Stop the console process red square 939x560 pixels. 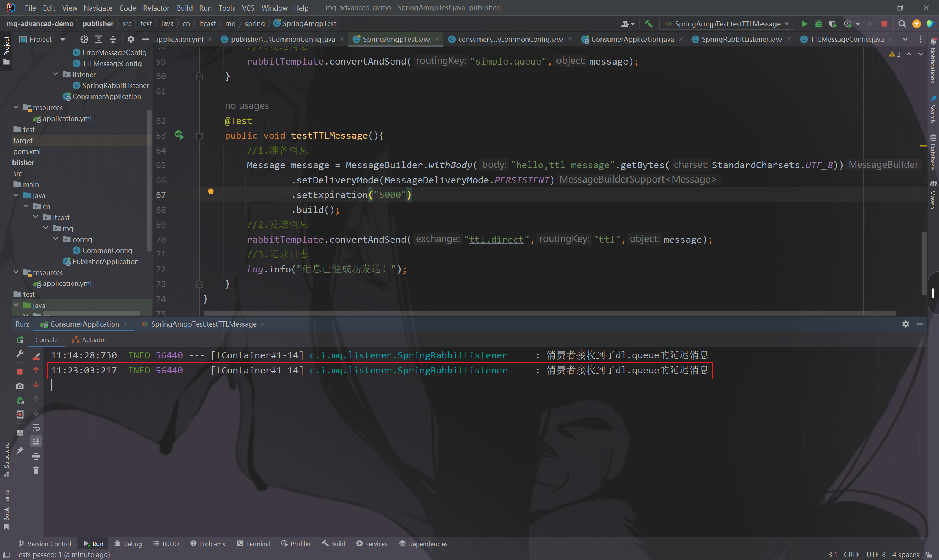click(20, 371)
